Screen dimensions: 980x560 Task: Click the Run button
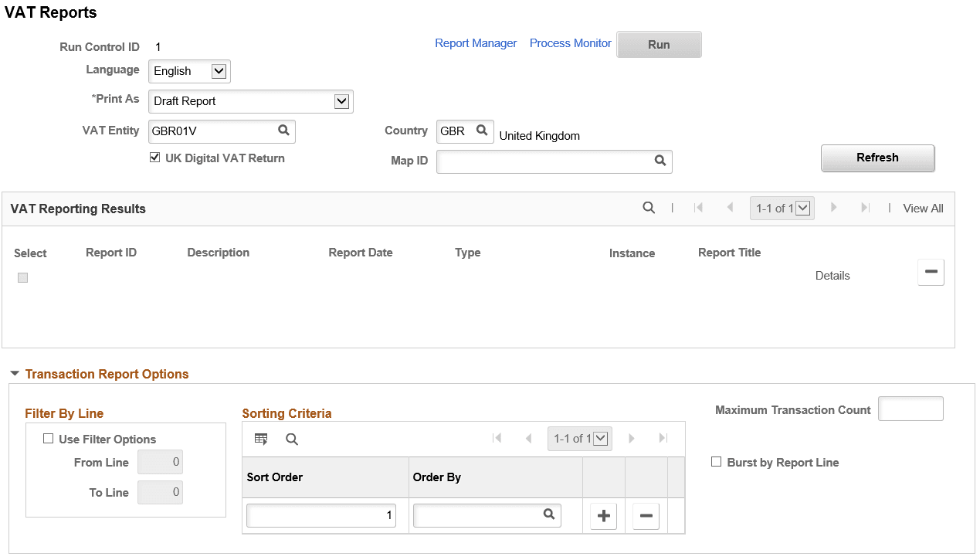point(659,44)
